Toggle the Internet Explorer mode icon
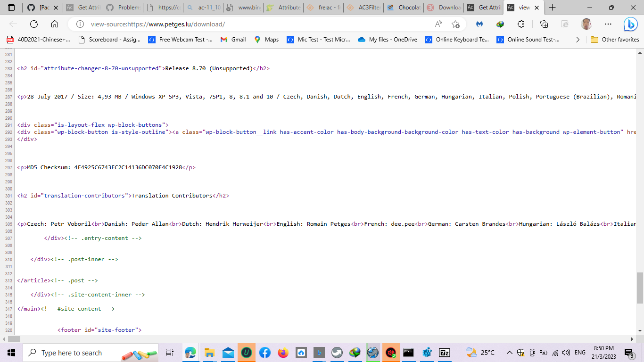This screenshot has height=362, width=644. 565,24
